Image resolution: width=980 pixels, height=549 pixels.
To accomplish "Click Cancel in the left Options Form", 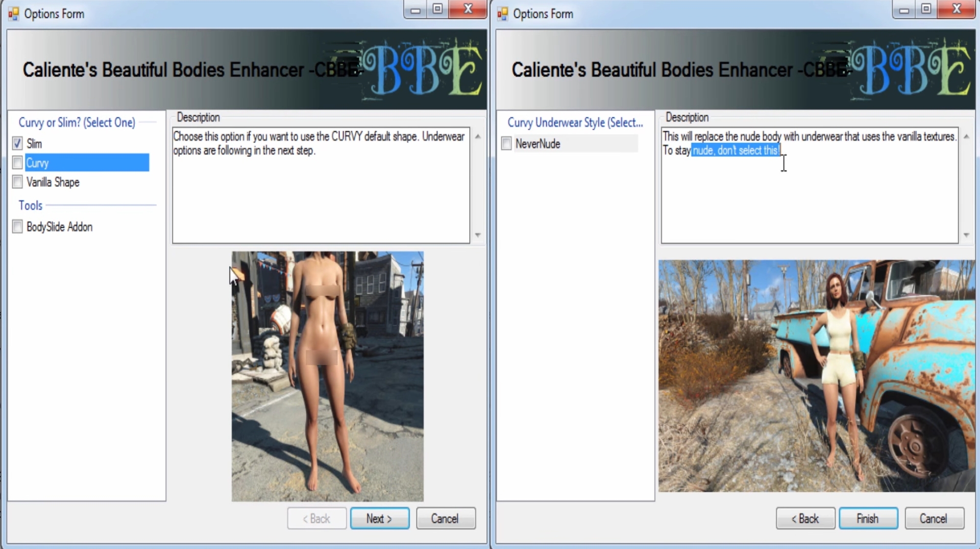I will click(x=446, y=518).
